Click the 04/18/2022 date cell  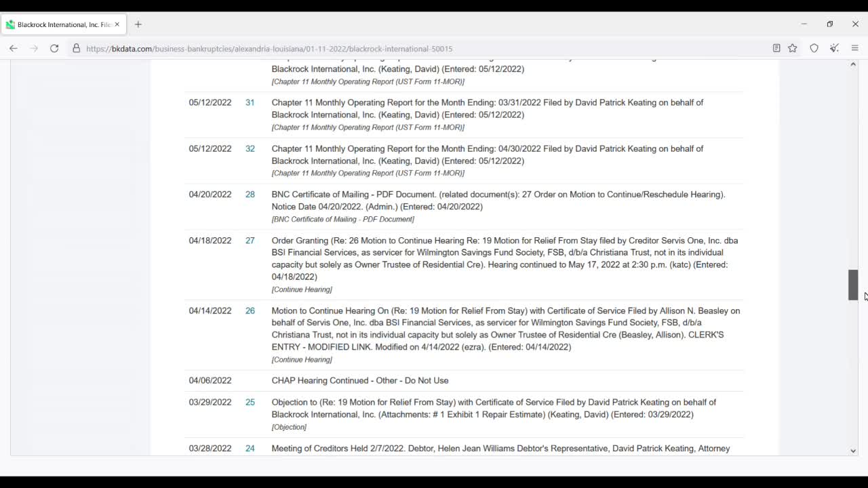(210, 241)
